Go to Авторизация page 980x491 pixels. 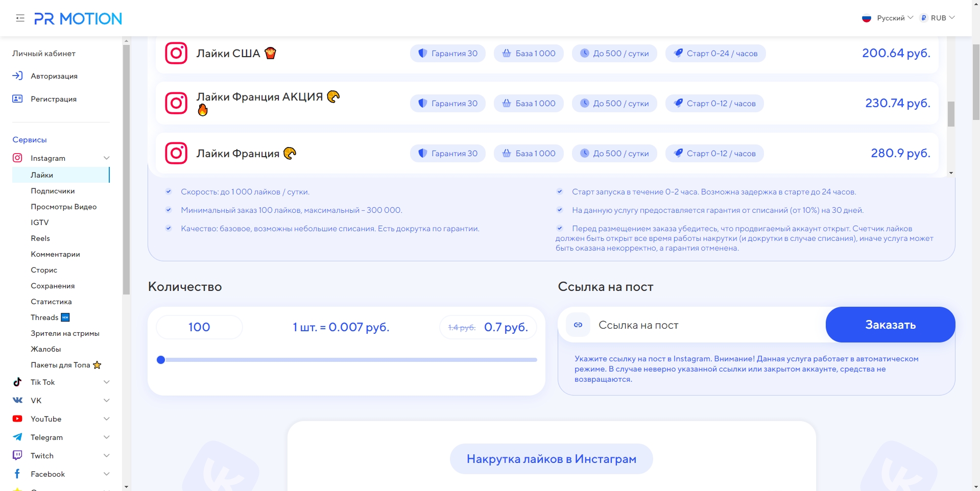[x=54, y=76]
